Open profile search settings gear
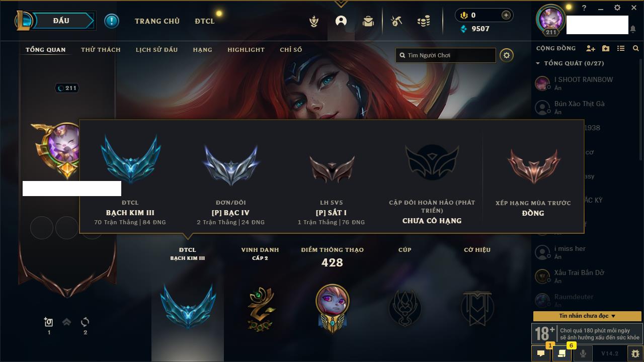Image resolution: width=644 pixels, height=362 pixels. pyautogui.click(x=507, y=55)
